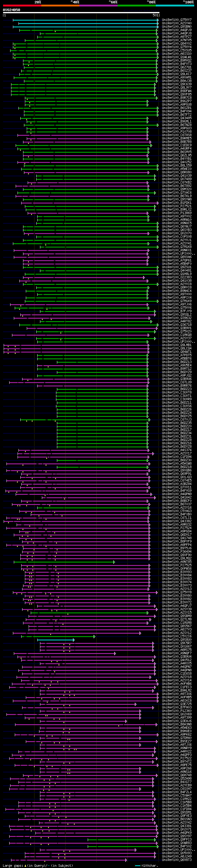The height and width of the screenshot is (868, 197).
Task: Click the purple alignment bar for UniRef100_Q9LMB1
Action: pos(76,345)
